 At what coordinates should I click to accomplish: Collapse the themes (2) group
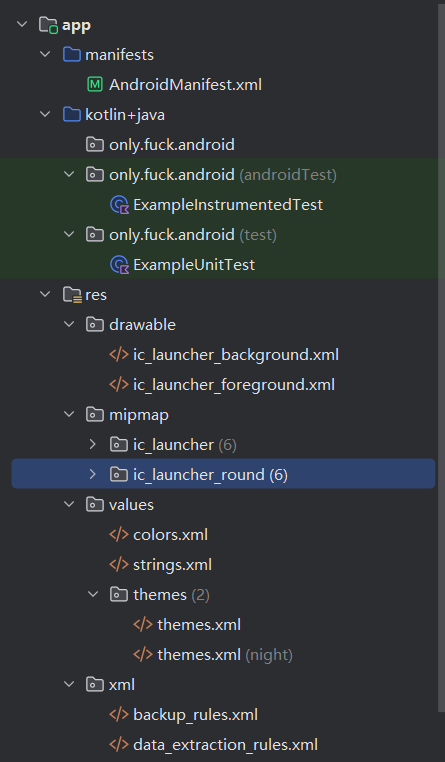coord(93,594)
